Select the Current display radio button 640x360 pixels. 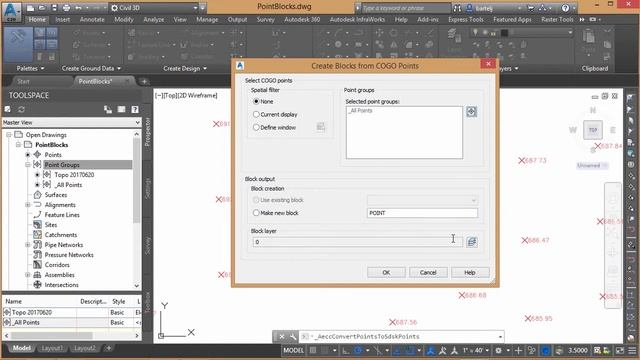(256, 114)
